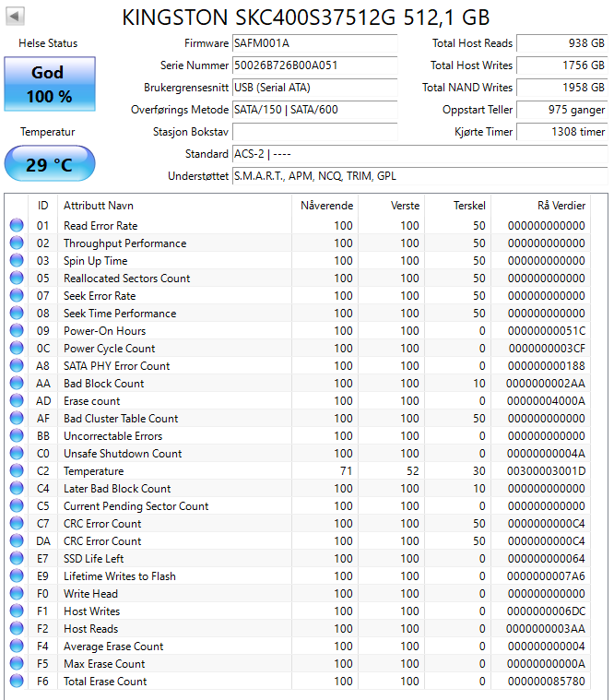Click the status orb for Lifetime Writes to Flash
The width and height of the screenshot is (614, 700).
(x=17, y=575)
